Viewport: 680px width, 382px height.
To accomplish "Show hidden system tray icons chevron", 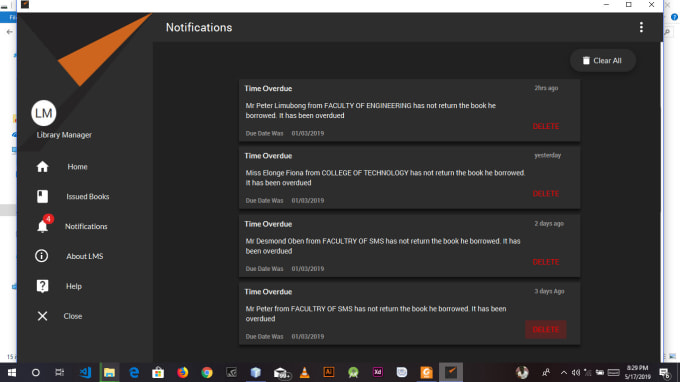I will 563,372.
